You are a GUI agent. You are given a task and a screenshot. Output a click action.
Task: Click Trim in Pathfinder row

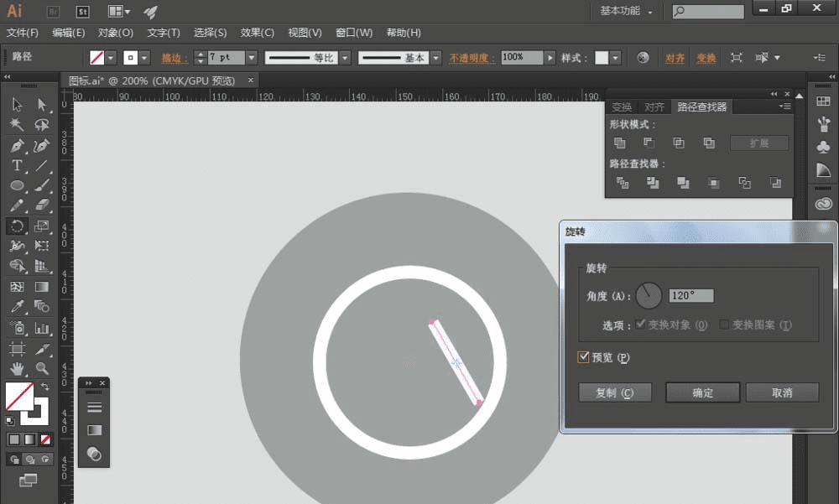coord(652,183)
